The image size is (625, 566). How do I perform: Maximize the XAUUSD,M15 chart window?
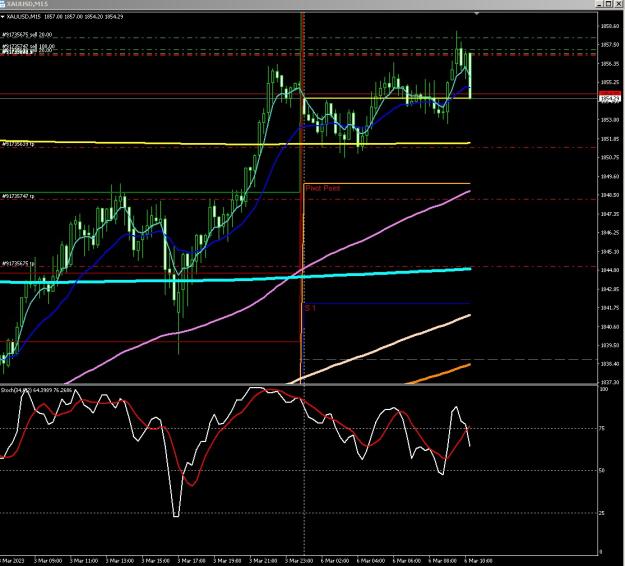pos(608,4)
